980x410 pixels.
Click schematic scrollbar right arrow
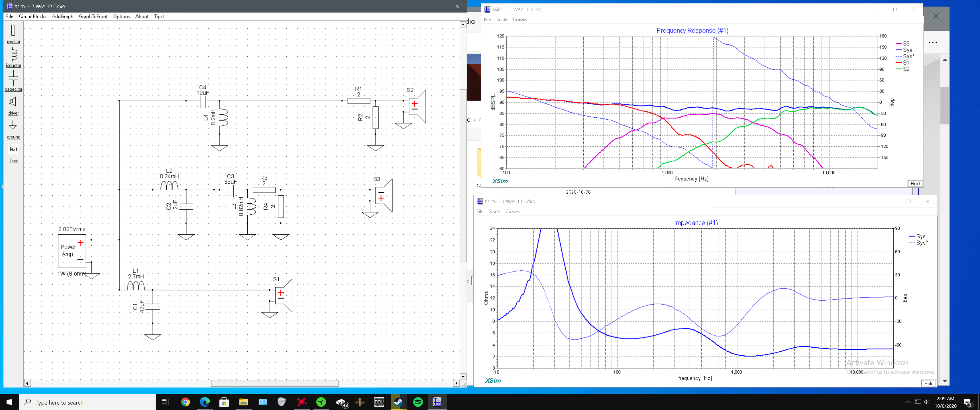(456, 384)
